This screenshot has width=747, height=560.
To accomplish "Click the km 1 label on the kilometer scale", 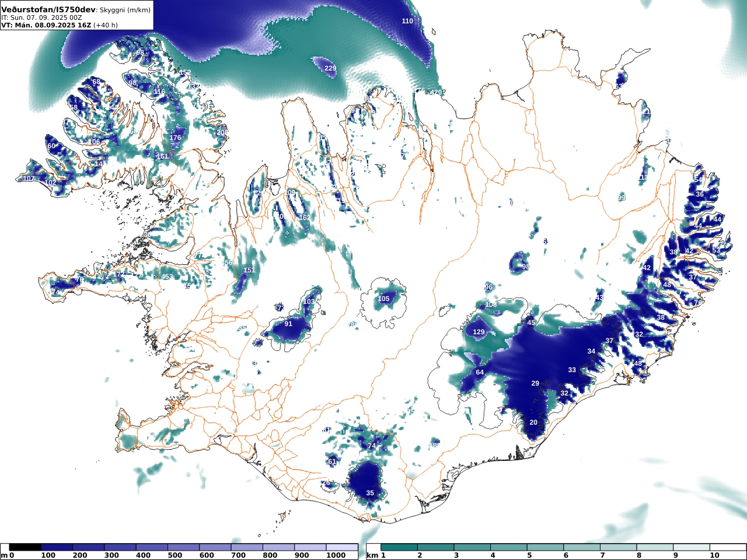I will (x=376, y=555).
